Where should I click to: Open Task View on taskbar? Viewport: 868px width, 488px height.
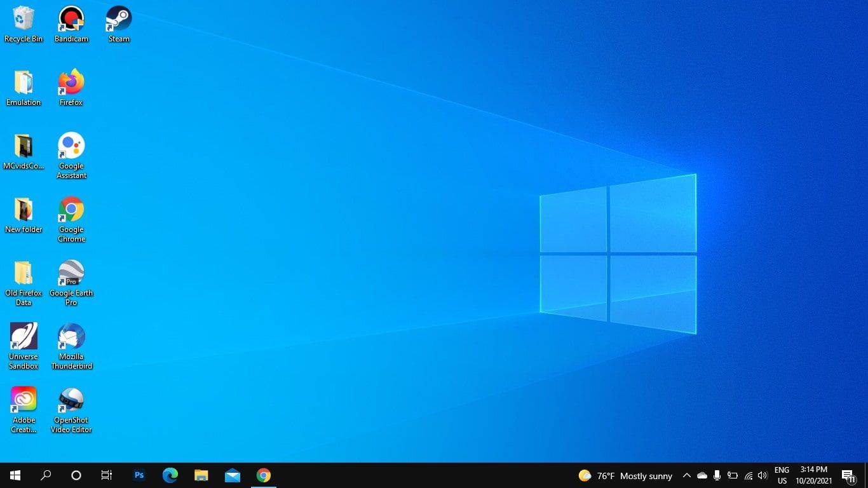[107, 475]
